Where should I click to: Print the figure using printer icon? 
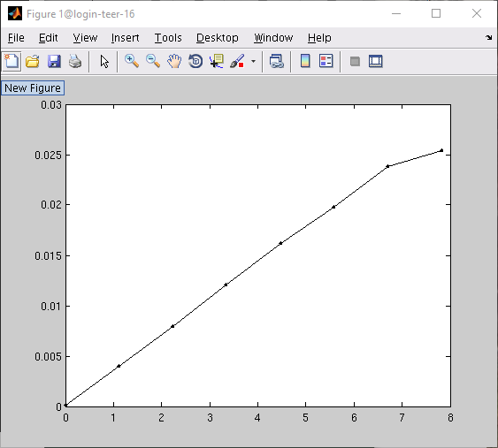tap(75, 61)
